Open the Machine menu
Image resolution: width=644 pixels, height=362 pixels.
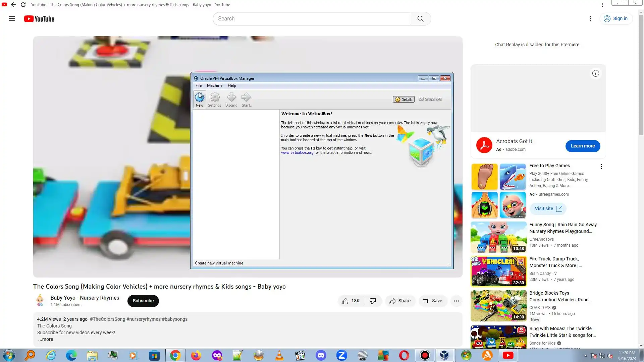pyautogui.click(x=214, y=85)
